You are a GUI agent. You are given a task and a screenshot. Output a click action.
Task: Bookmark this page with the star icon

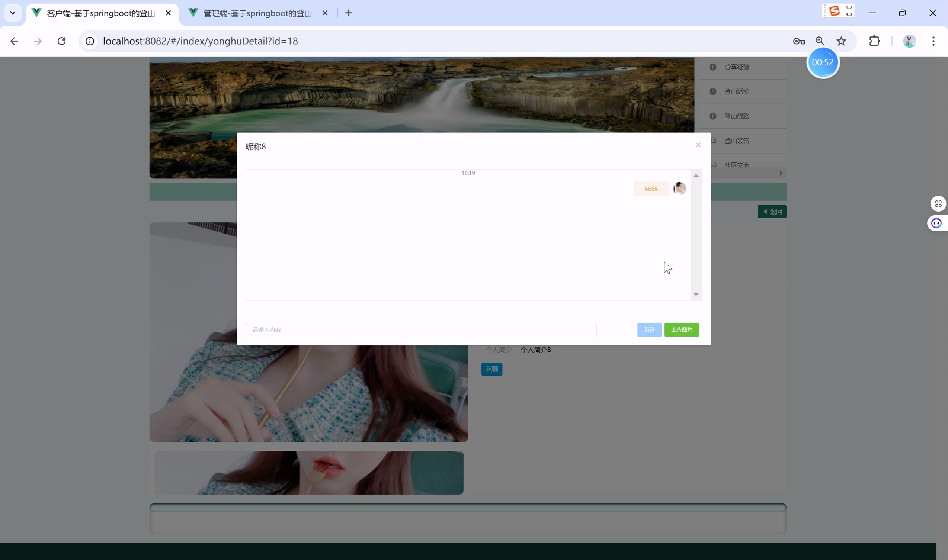[841, 41]
